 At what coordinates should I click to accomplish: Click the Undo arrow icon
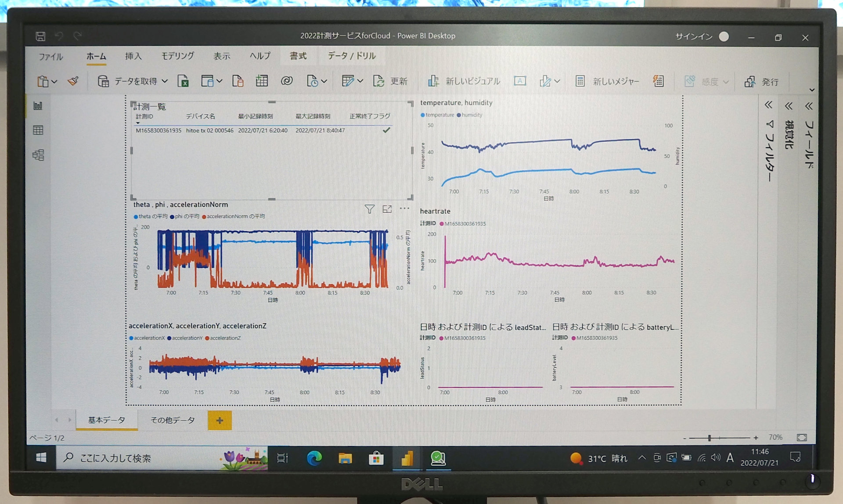pyautogui.click(x=59, y=36)
